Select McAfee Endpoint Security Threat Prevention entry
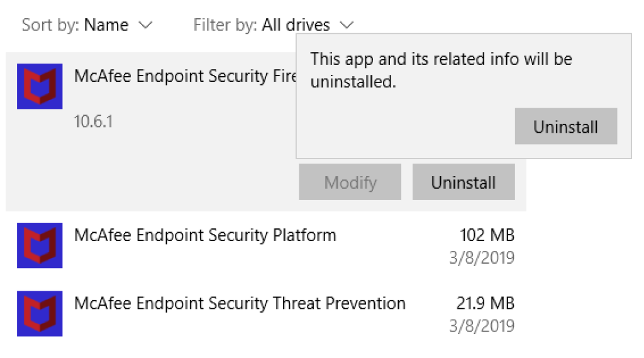 tap(266, 314)
